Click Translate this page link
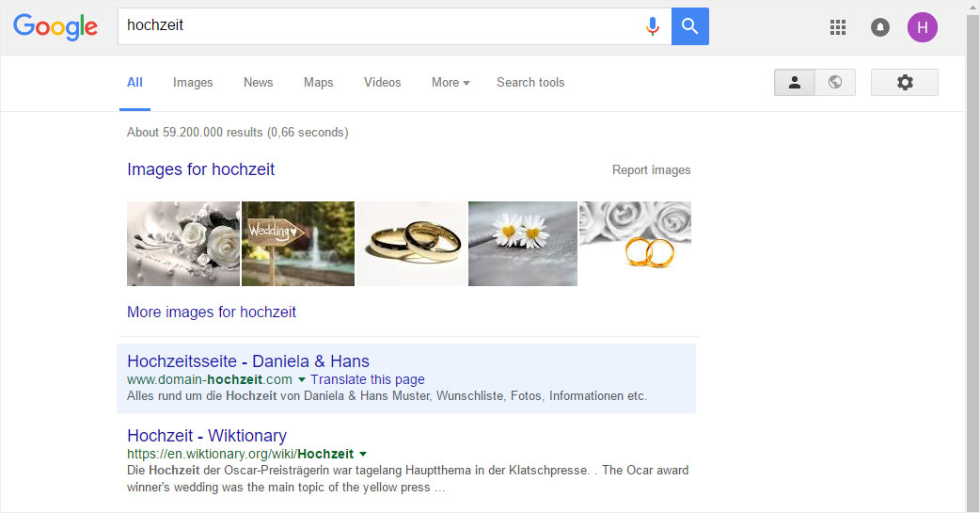 pyautogui.click(x=368, y=379)
